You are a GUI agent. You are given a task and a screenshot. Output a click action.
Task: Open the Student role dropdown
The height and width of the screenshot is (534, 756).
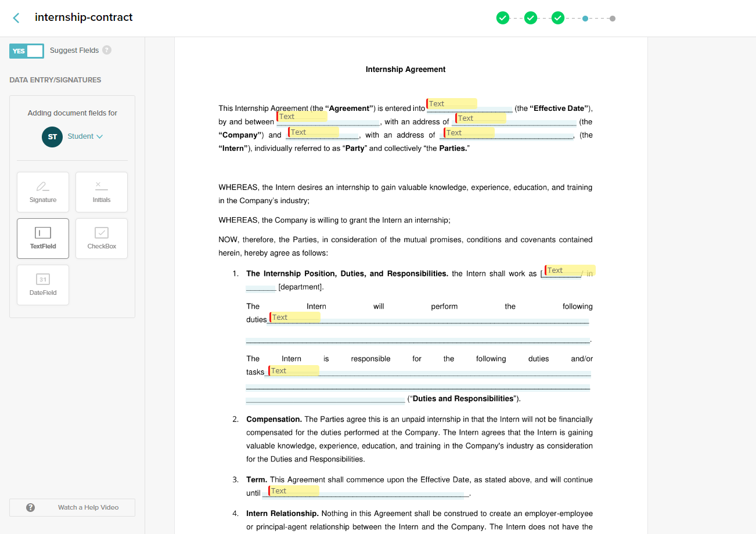coord(85,136)
